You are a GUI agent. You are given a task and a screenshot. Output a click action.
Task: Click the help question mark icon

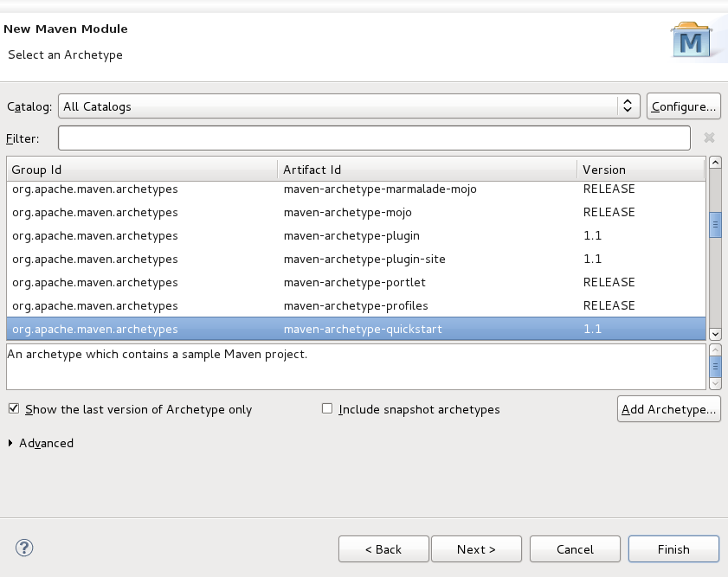pos(24,548)
